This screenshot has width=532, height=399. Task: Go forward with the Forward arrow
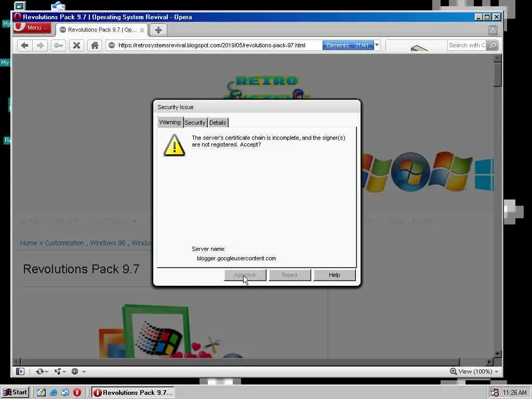coord(40,46)
